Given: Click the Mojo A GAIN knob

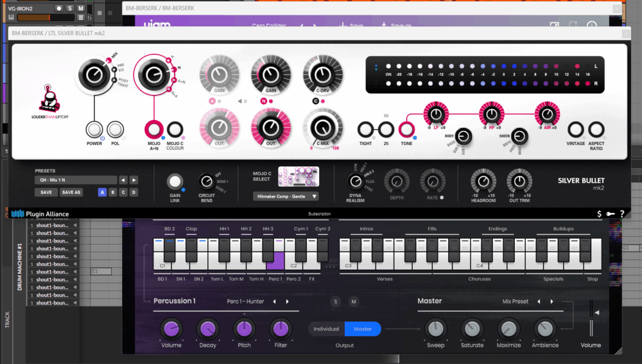Looking at the screenshot, I should (219, 75).
